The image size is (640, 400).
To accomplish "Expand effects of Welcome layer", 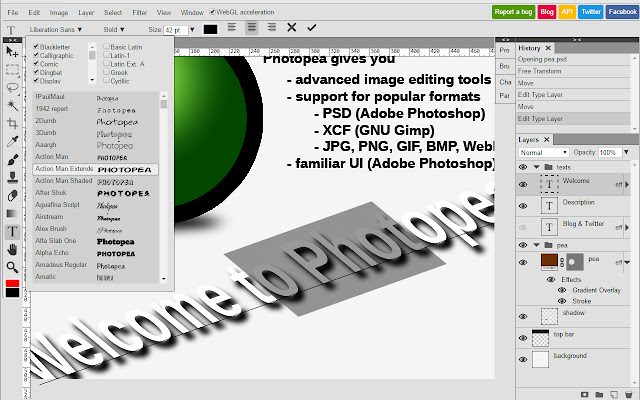I will tap(627, 184).
